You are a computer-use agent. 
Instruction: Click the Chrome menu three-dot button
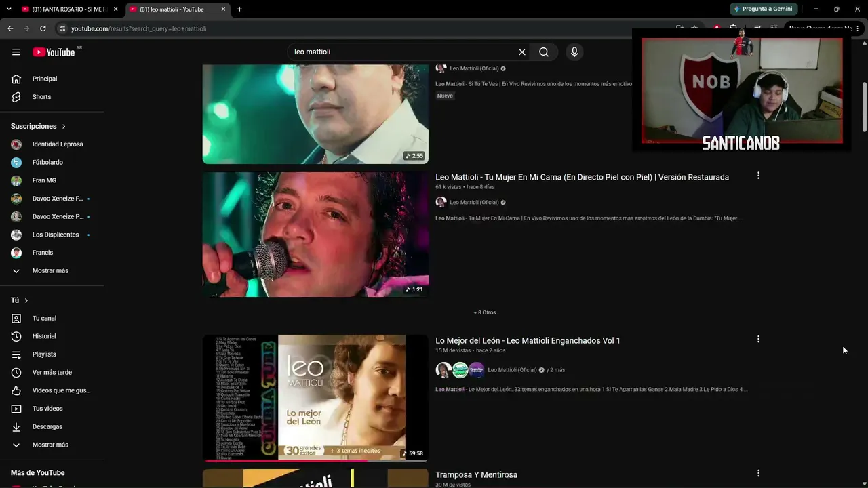[x=858, y=28]
